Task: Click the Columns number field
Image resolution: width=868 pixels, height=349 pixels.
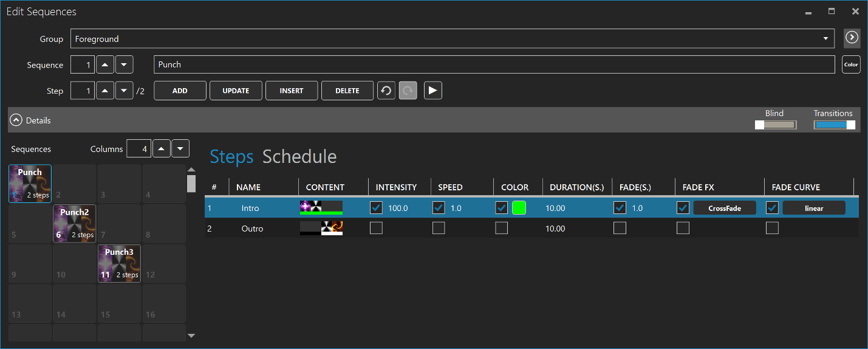Action: [x=138, y=148]
